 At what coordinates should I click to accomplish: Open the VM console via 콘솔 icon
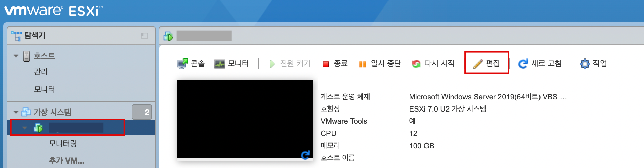(x=182, y=64)
